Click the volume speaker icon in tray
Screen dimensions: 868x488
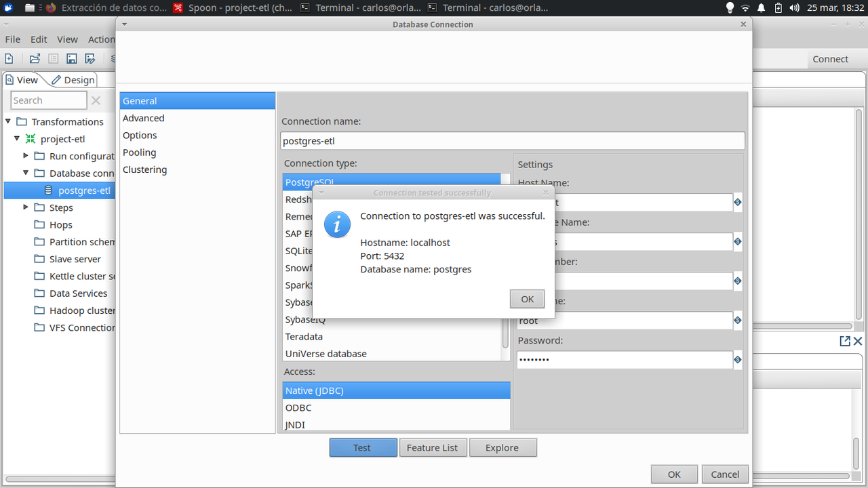[794, 8]
